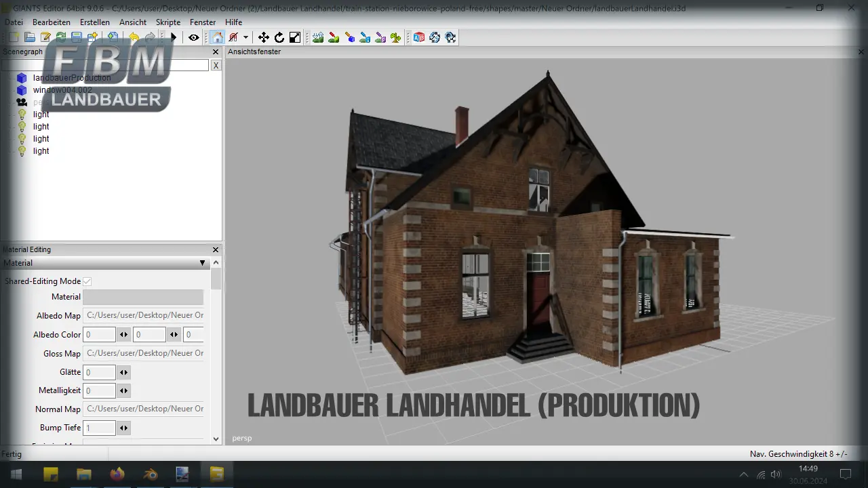
Task: Click the last gear toolbar icon
Action: click(x=450, y=37)
